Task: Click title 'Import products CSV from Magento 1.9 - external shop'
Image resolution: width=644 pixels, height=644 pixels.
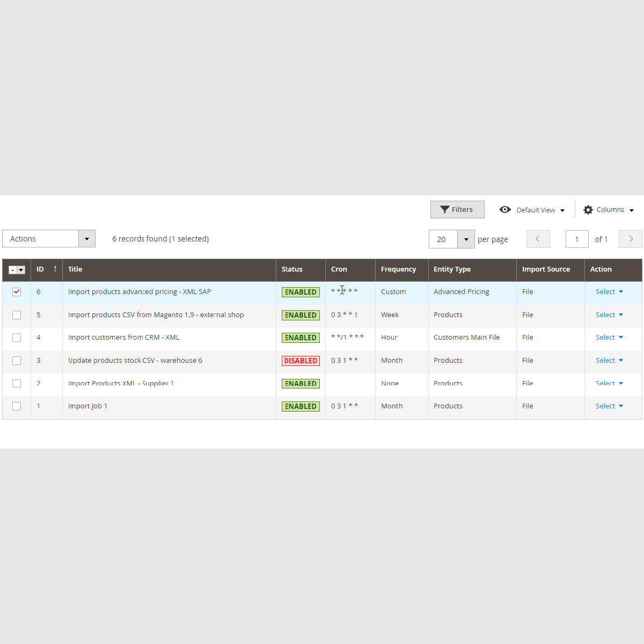Action: coord(156,315)
